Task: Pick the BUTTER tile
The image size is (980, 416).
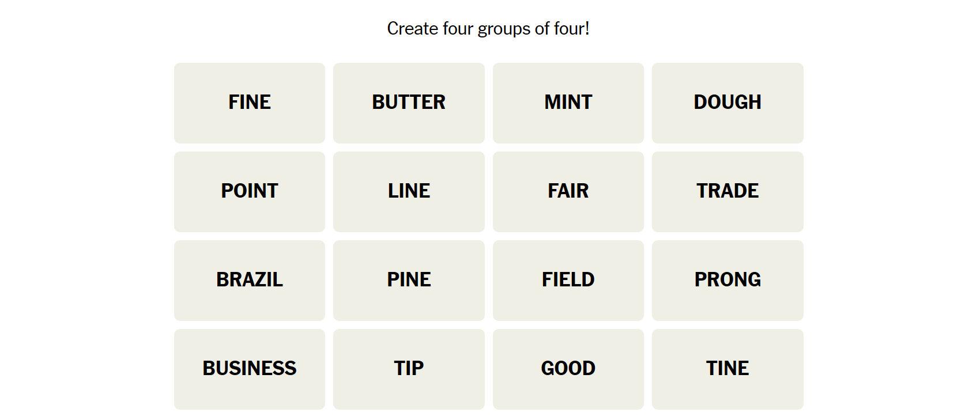Action: (x=409, y=103)
